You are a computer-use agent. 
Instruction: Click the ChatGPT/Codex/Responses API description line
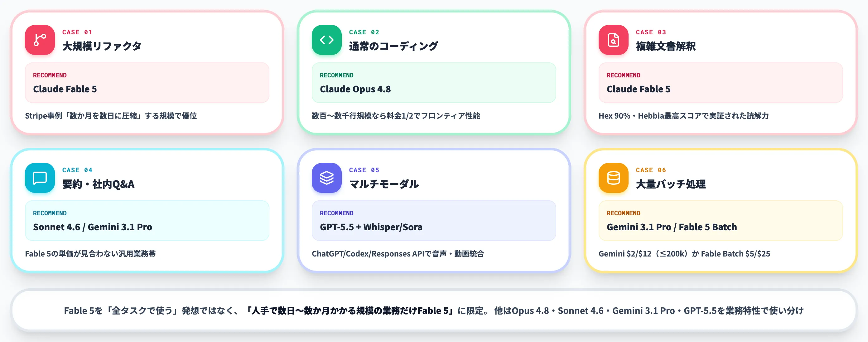(x=398, y=254)
